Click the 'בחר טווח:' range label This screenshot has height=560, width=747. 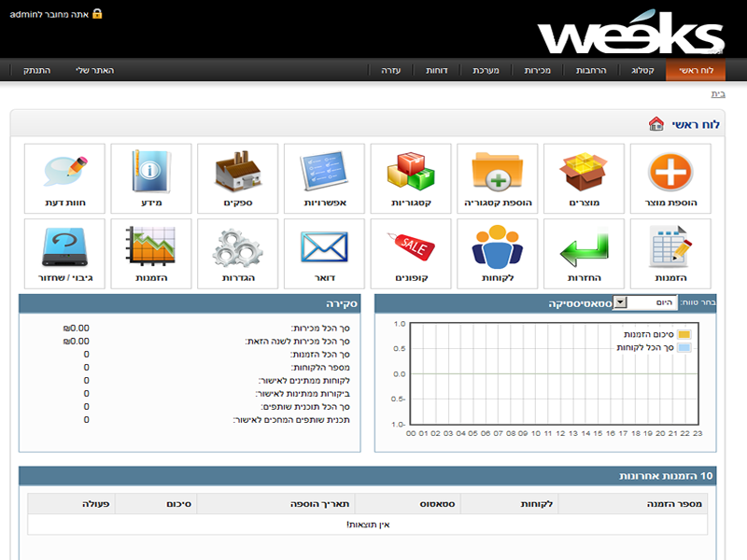698,302
